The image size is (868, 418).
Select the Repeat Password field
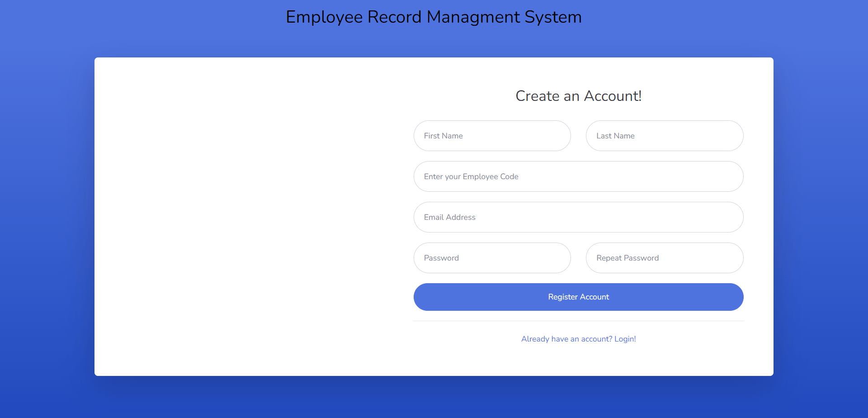[x=664, y=258]
